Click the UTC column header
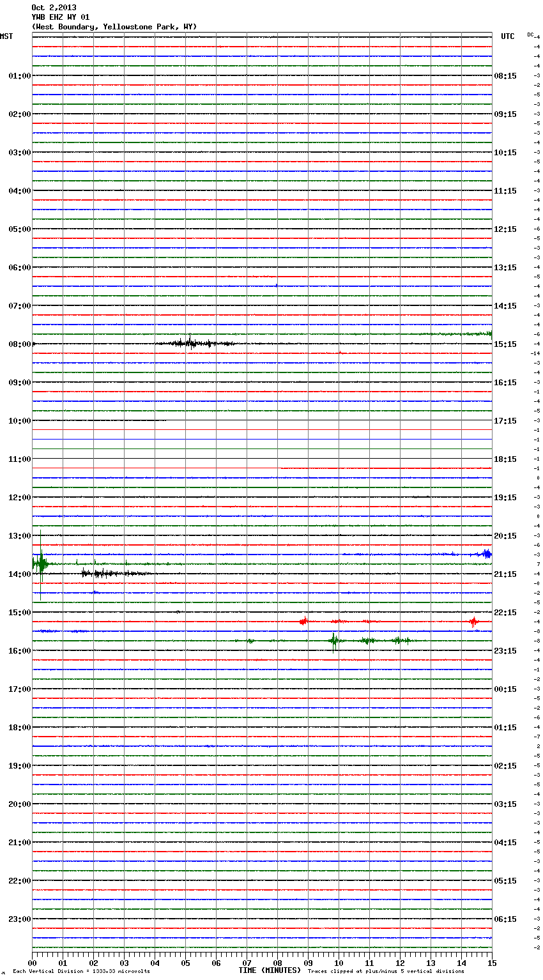The height and width of the screenshot is (980, 543). (508, 36)
